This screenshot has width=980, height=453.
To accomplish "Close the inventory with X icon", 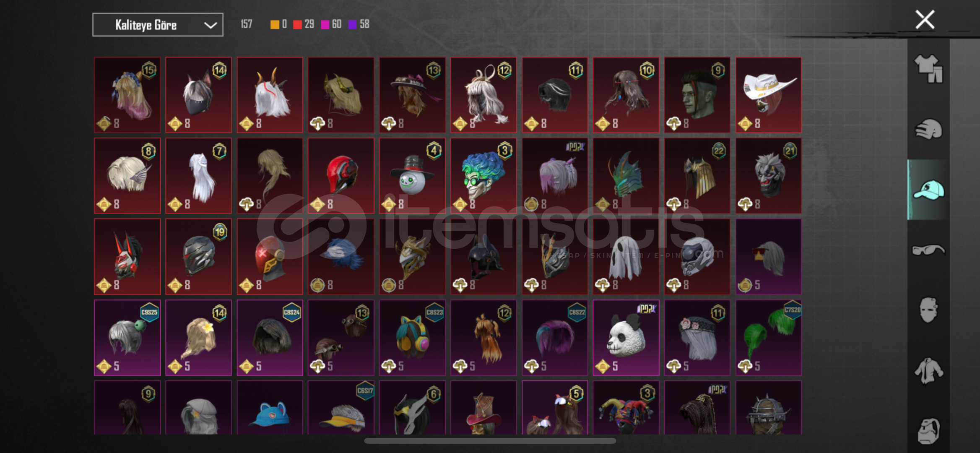I will [x=925, y=20].
